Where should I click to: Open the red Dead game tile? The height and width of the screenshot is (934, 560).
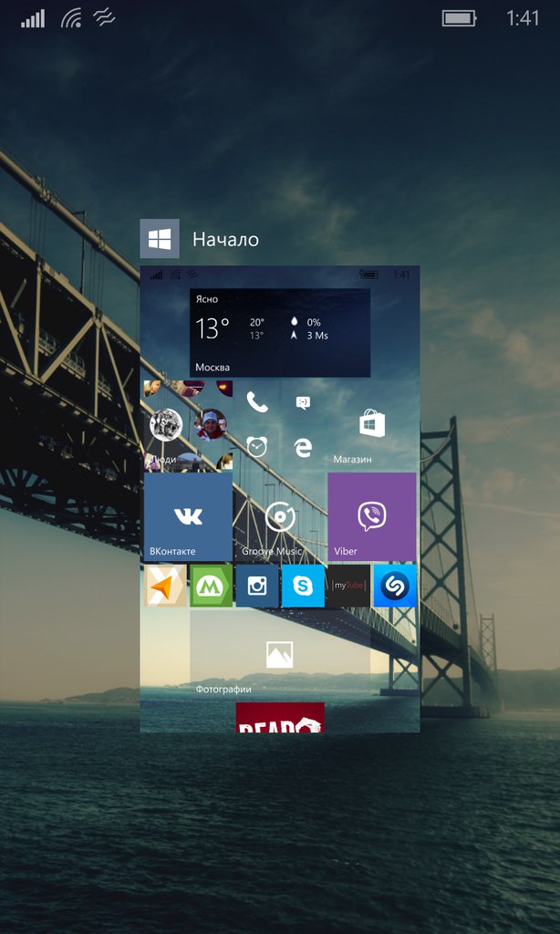tap(279, 718)
